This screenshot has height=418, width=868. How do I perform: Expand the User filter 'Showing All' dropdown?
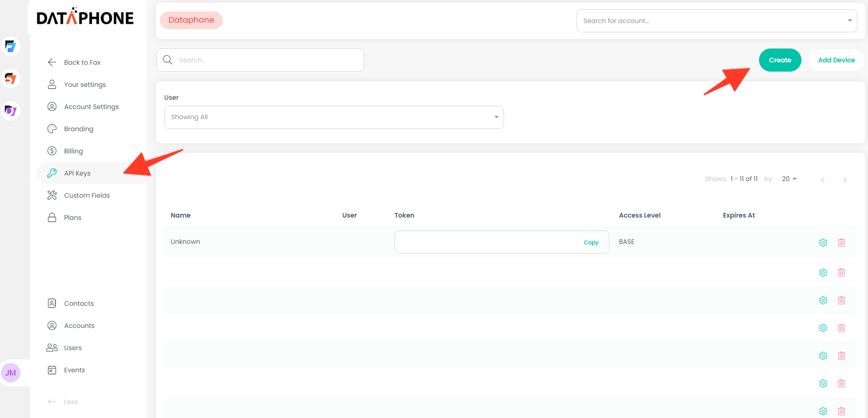334,117
